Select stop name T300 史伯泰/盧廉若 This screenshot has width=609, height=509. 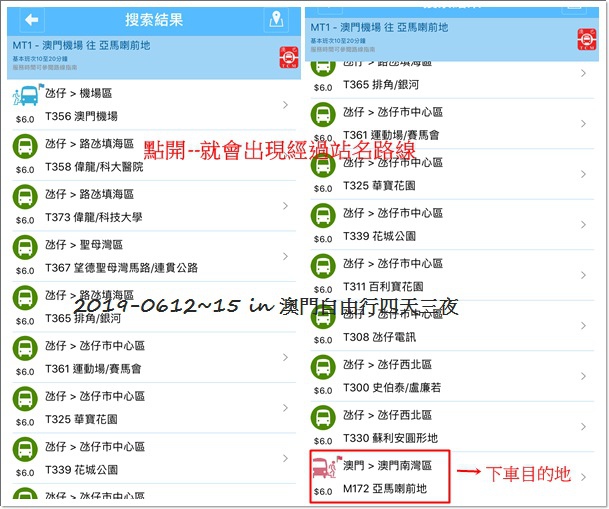pyautogui.click(x=392, y=387)
